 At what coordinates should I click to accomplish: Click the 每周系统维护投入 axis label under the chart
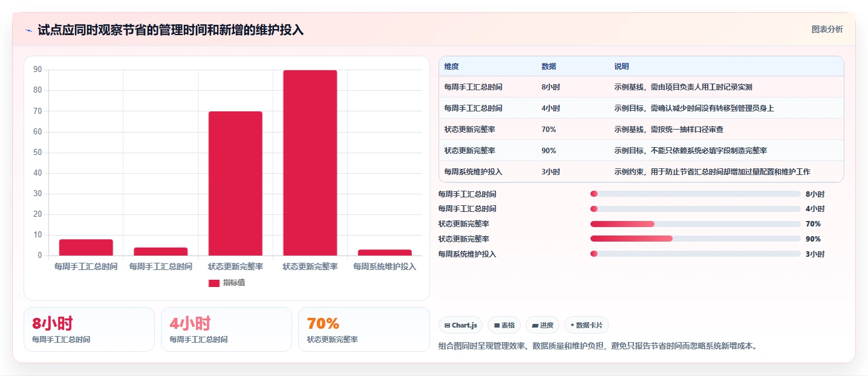coord(385,266)
